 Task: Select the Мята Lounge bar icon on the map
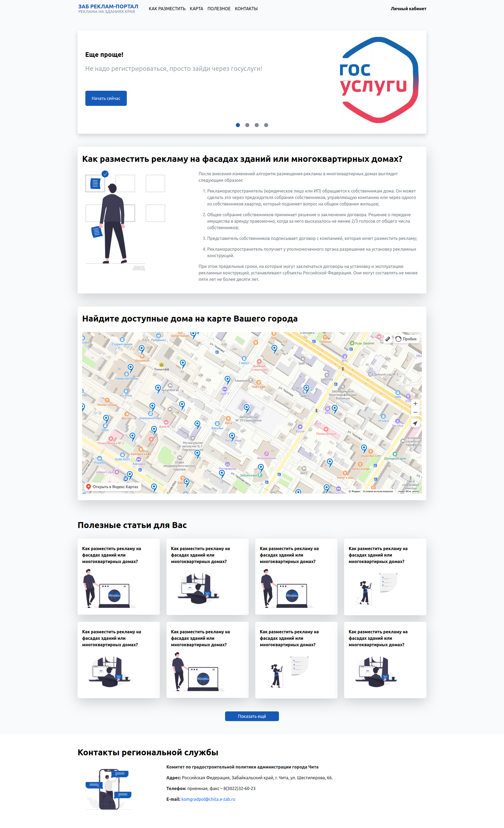360,464
